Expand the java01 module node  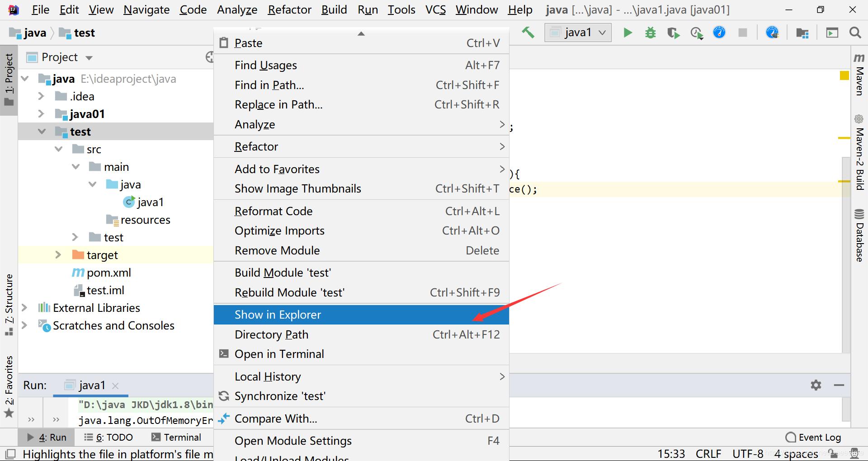tap(41, 114)
